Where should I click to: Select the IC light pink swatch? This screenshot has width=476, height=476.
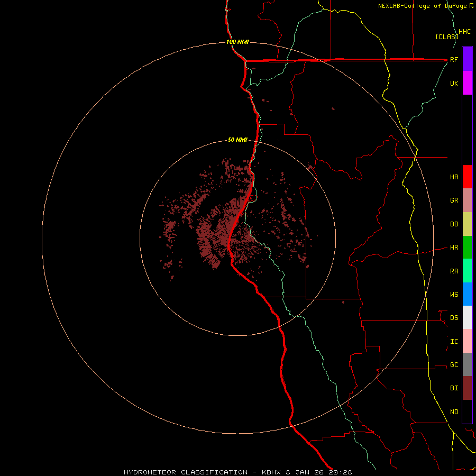467,341
